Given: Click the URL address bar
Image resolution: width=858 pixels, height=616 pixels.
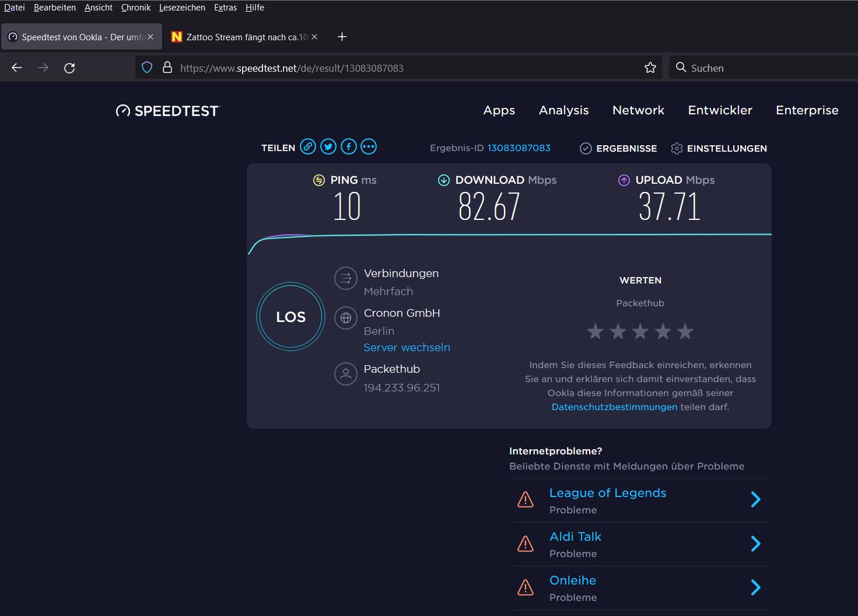Looking at the screenshot, I should (399, 68).
